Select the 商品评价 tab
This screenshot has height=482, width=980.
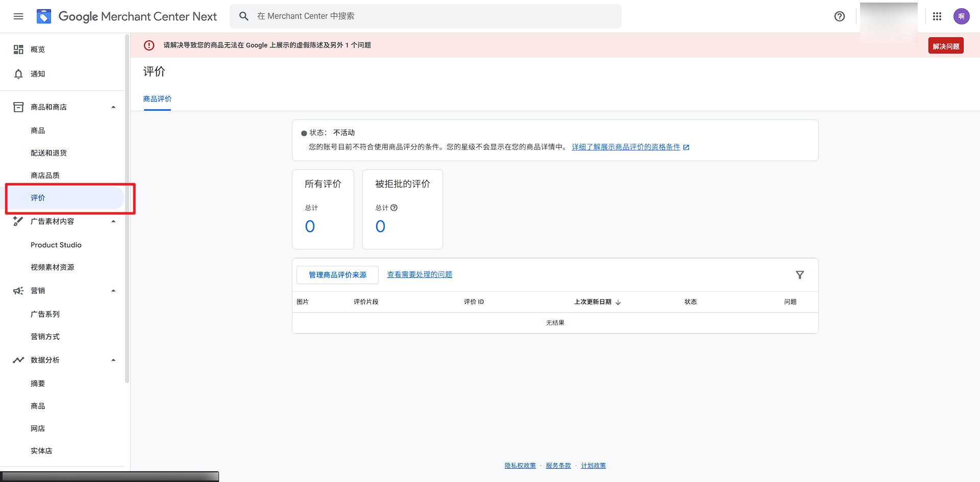pyautogui.click(x=157, y=99)
